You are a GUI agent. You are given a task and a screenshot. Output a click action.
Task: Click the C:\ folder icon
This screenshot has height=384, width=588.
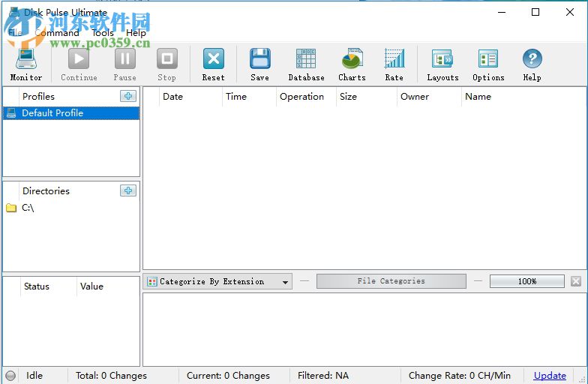[11, 207]
